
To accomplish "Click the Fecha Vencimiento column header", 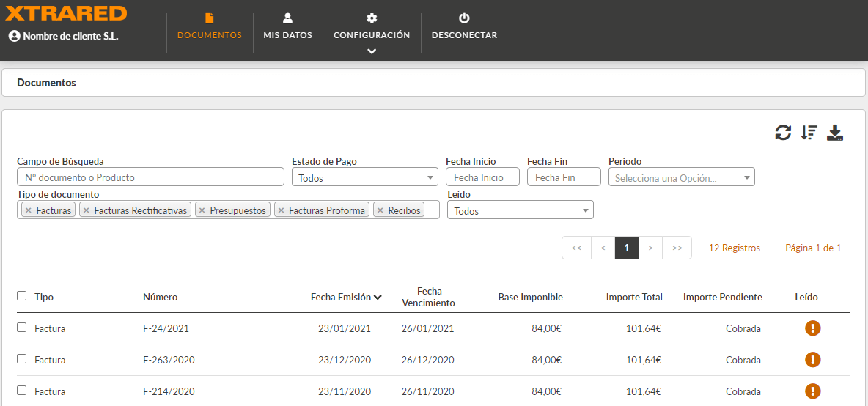I will (428, 297).
